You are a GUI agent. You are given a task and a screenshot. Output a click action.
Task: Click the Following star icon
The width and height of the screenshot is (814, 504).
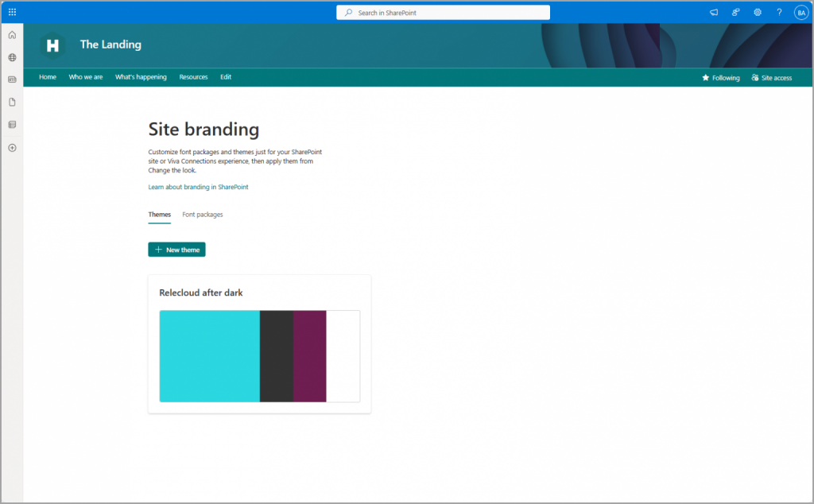(x=706, y=78)
